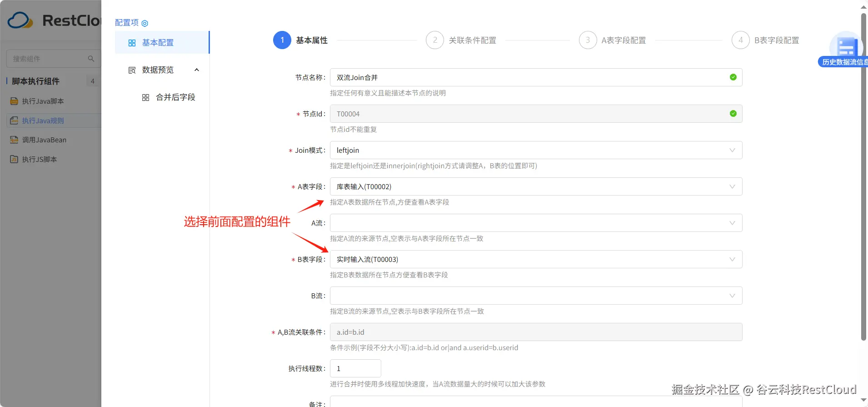Open the 历史数据流信息 floating icon
The image size is (868, 407).
[x=846, y=49]
